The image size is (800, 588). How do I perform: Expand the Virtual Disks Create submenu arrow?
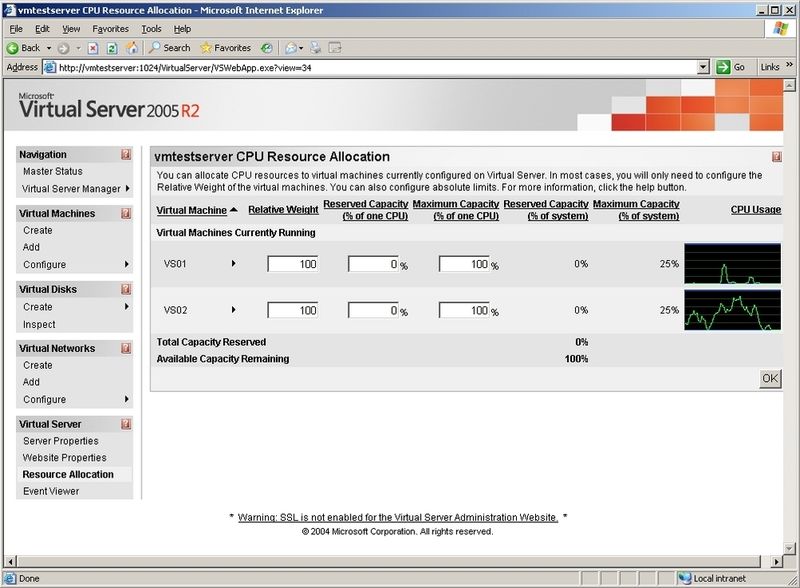pos(127,307)
